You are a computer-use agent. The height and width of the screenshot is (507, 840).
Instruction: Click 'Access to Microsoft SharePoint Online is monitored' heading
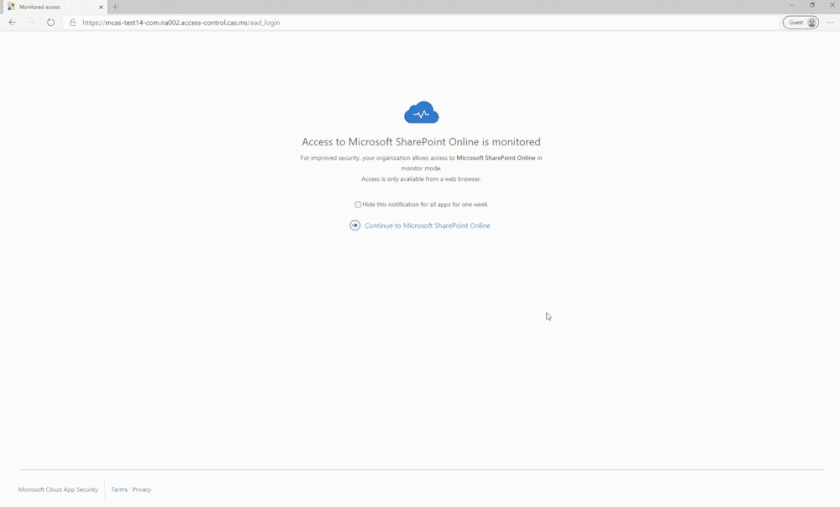[x=421, y=142]
